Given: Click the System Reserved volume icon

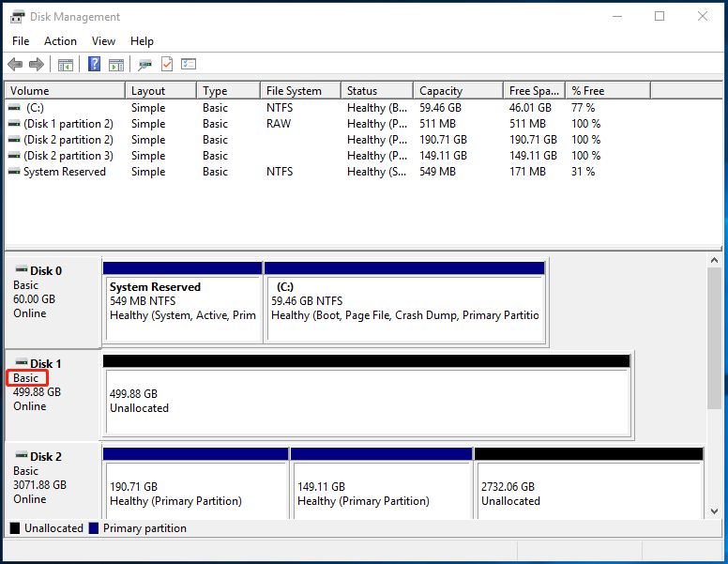Looking at the screenshot, I should pyautogui.click(x=14, y=172).
